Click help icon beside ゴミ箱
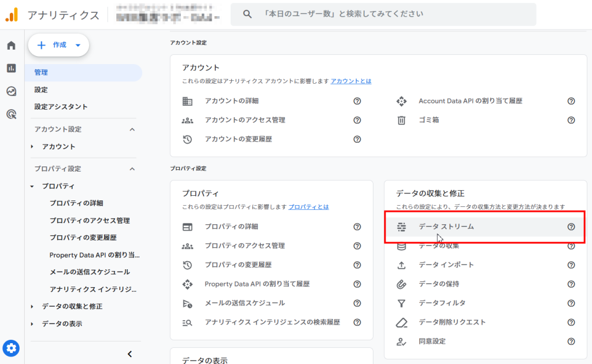The width and height of the screenshot is (592, 364). tap(571, 120)
